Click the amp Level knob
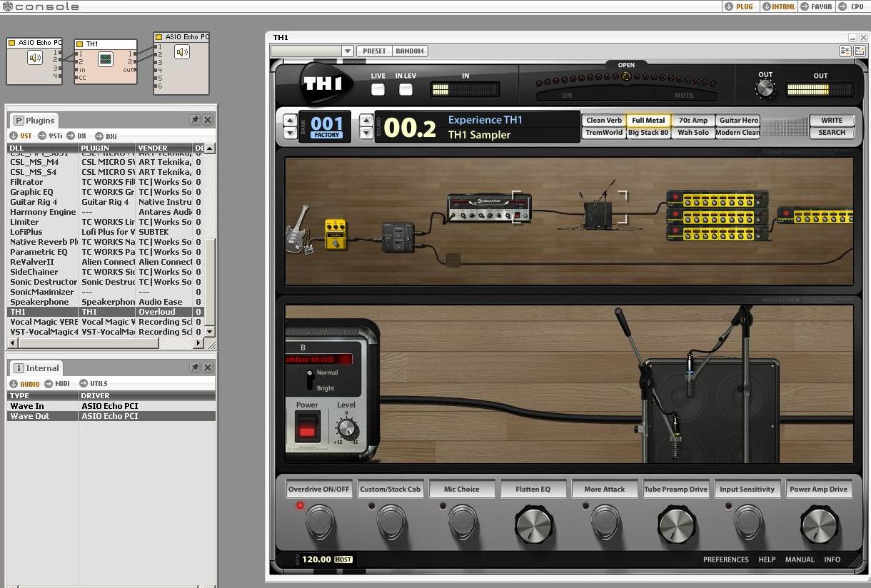 pyautogui.click(x=347, y=428)
